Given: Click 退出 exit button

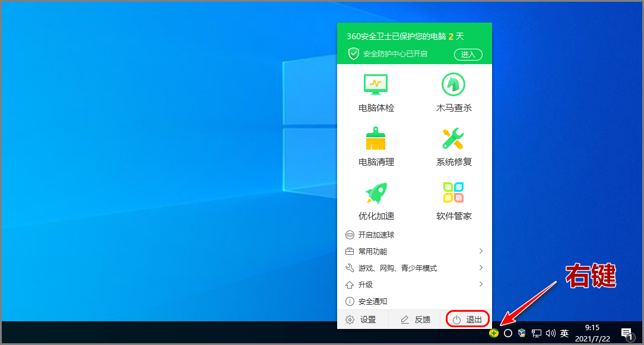Looking at the screenshot, I should coord(468,319).
